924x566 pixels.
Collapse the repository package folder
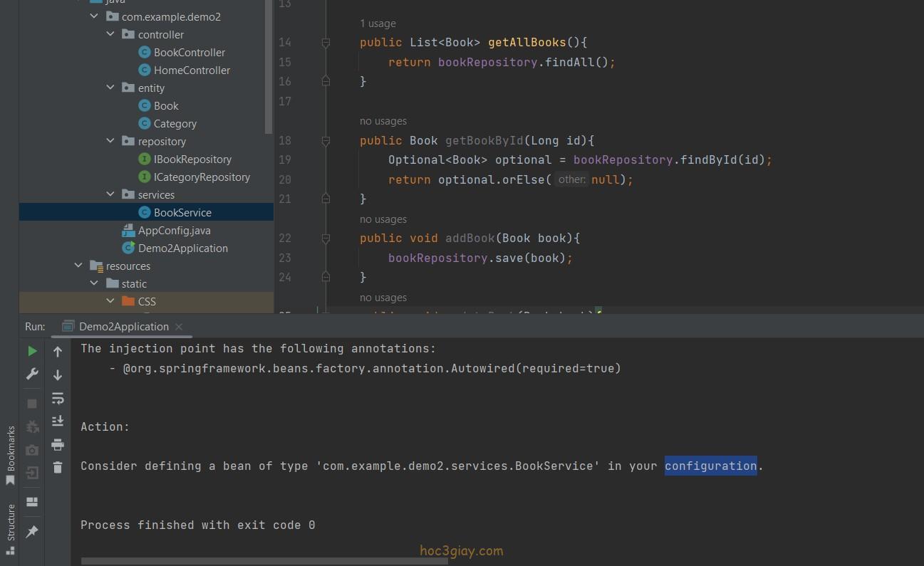pyautogui.click(x=110, y=141)
